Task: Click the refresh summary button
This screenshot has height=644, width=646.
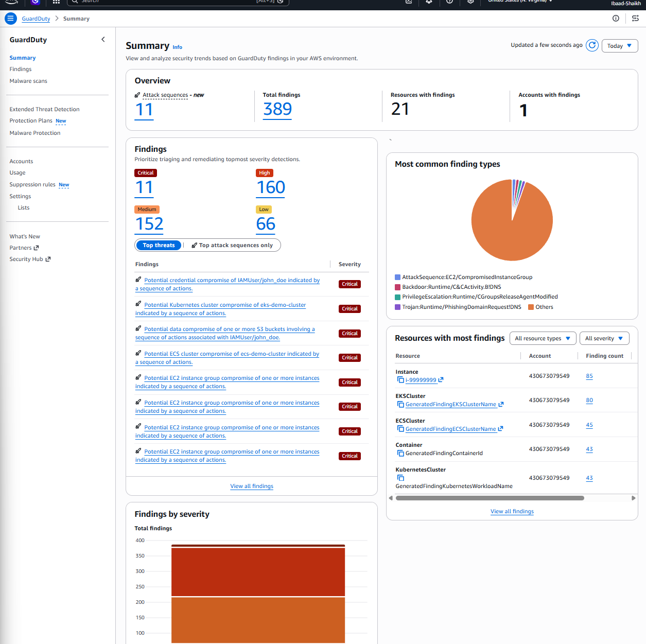Action: 592,45
